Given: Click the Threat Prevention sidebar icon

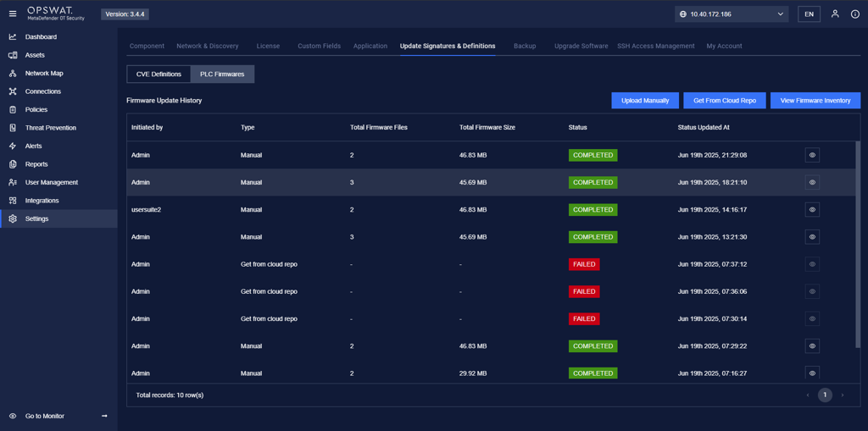Looking at the screenshot, I should click(13, 128).
